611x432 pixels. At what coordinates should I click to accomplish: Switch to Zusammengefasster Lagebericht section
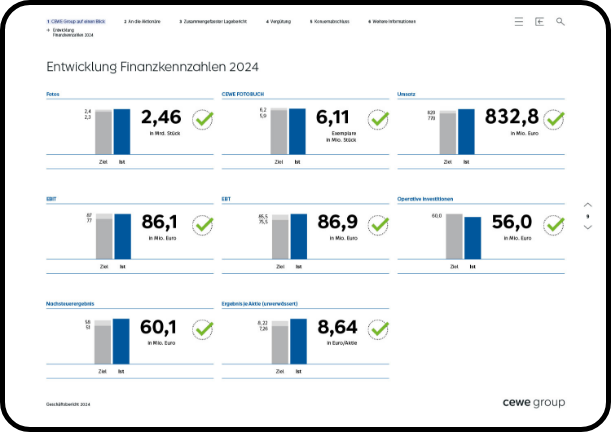coord(213,21)
